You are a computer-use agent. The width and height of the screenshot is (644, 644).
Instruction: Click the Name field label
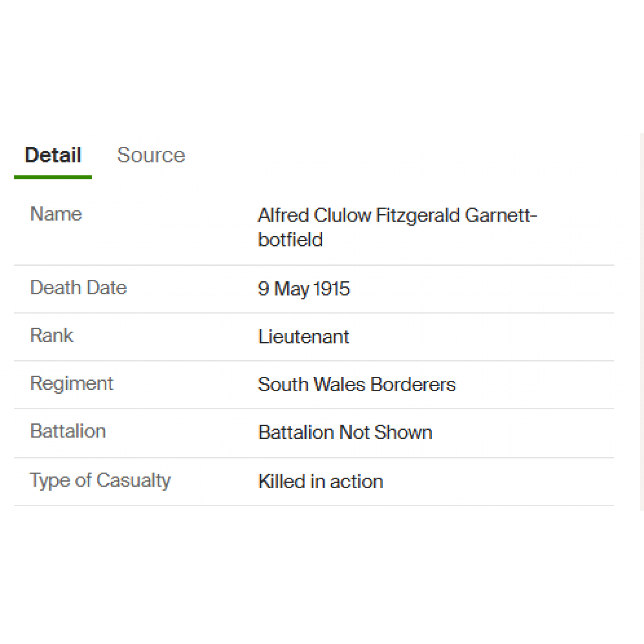coord(56,214)
